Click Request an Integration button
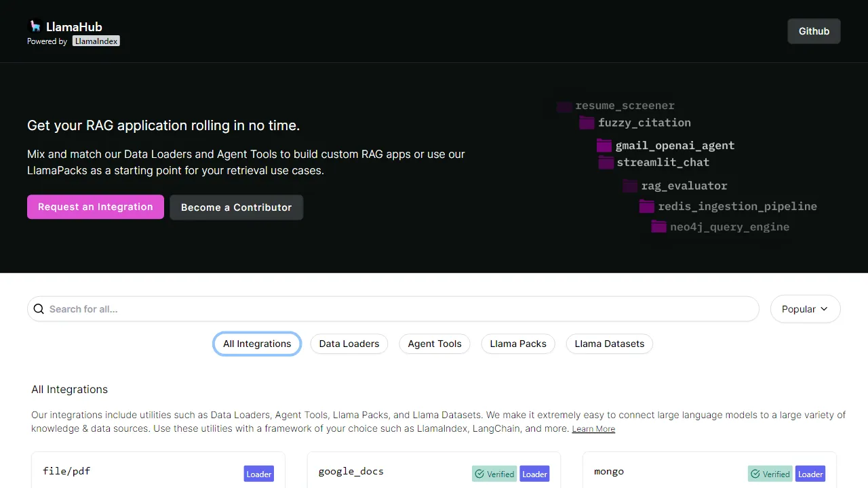Screen dimensions: 868x488 coord(96,207)
